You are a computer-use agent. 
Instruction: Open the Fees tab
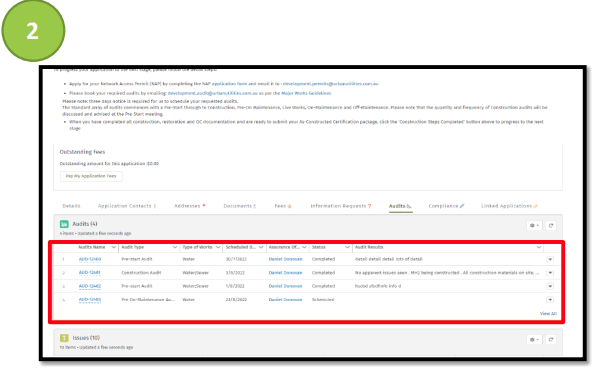coord(283,206)
